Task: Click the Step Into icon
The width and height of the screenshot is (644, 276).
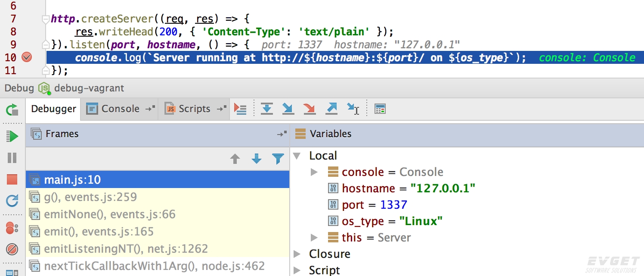Action: (288, 109)
